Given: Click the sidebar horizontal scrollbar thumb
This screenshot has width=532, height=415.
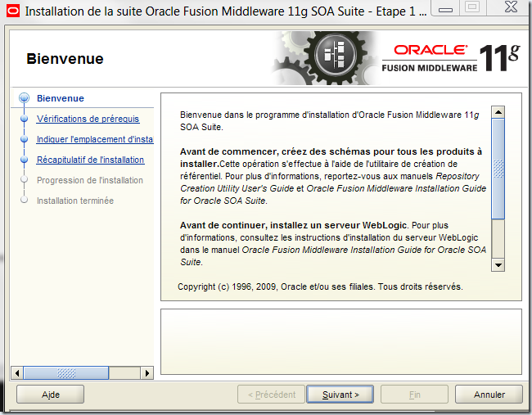Looking at the screenshot, I should point(66,373).
